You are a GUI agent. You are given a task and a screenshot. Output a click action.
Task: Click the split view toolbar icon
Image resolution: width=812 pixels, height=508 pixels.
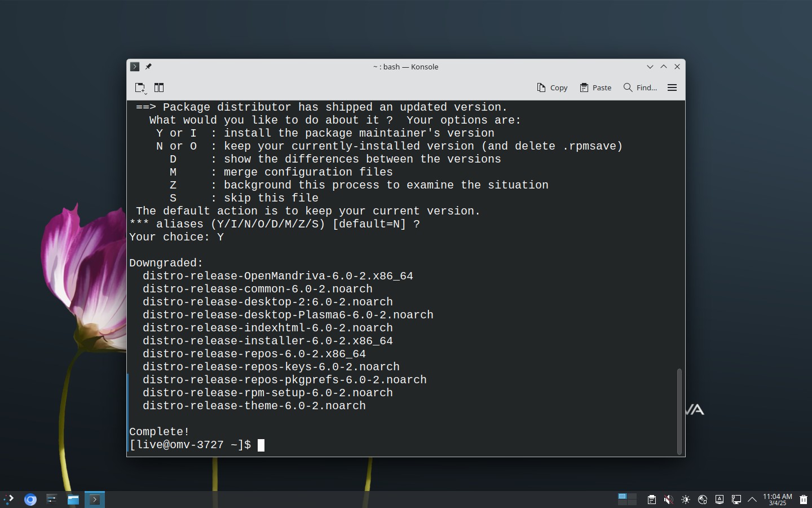(159, 87)
